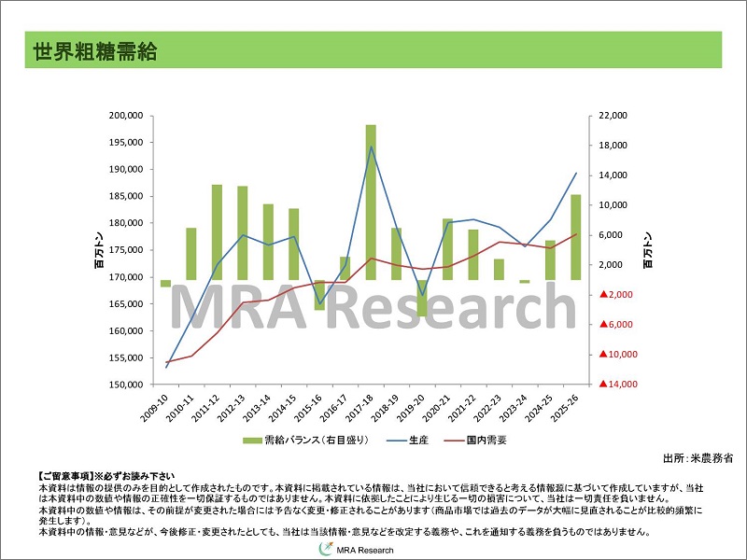Viewport: 747px width, 560px height.
Task: Click the green legend swatch for 需給バランス
Action: pos(252,441)
